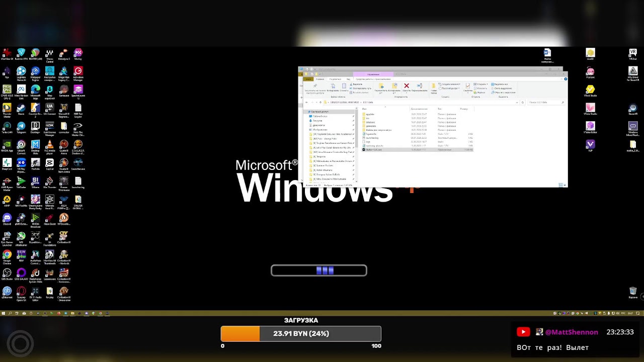Click the red Delete icon in Explorer ribbon

pos(407,87)
